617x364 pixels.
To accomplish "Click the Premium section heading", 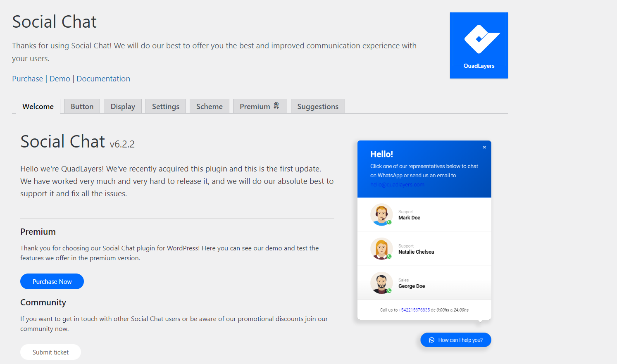I will 38,232.
